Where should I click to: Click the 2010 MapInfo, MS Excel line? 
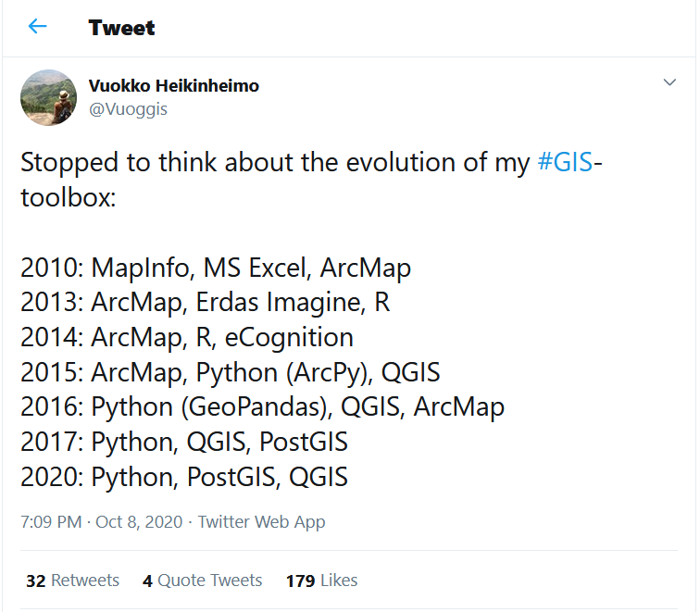click(216, 269)
